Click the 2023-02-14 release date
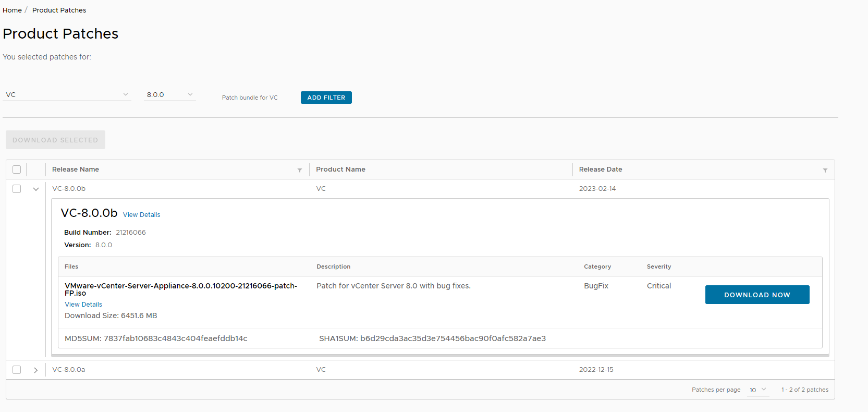Image resolution: width=868 pixels, height=412 pixels. click(597, 189)
